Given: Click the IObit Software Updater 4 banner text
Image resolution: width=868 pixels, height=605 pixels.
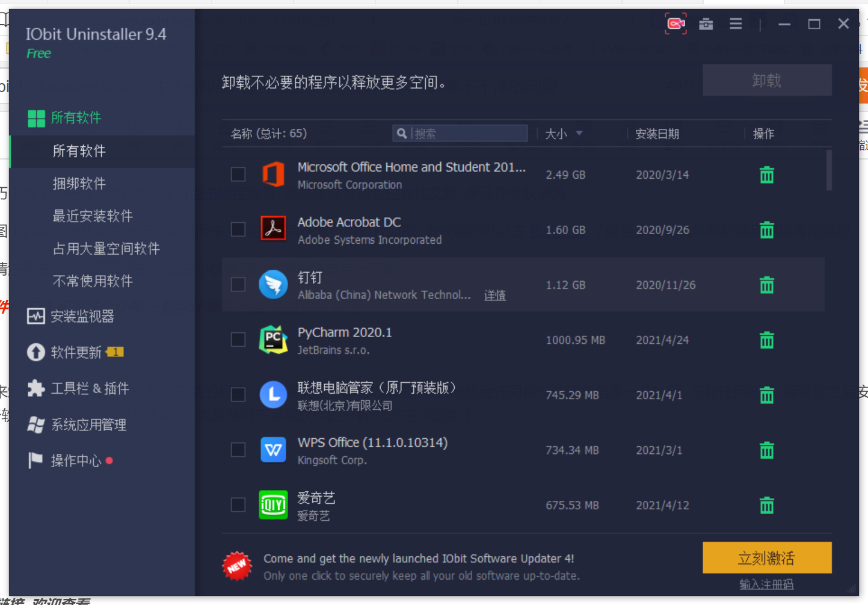Looking at the screenshot, I should (419, 559).
